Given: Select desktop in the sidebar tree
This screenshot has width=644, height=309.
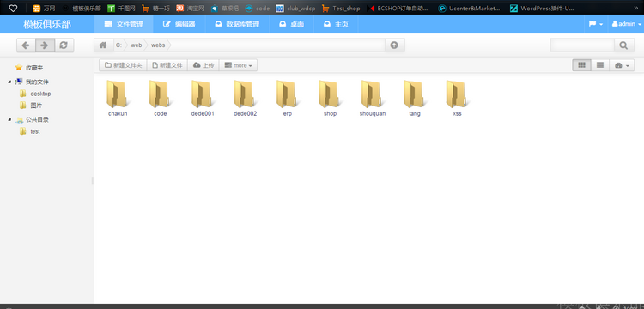Looking at the screenshot, I should 40,94.
